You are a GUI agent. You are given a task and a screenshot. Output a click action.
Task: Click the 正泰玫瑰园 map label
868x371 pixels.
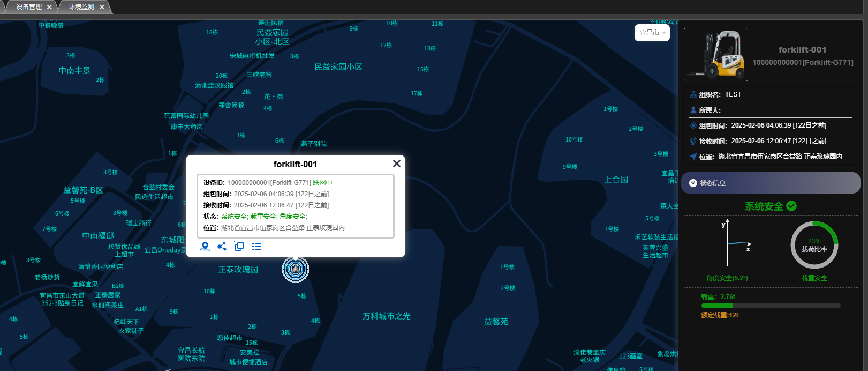tap(238, 270)
